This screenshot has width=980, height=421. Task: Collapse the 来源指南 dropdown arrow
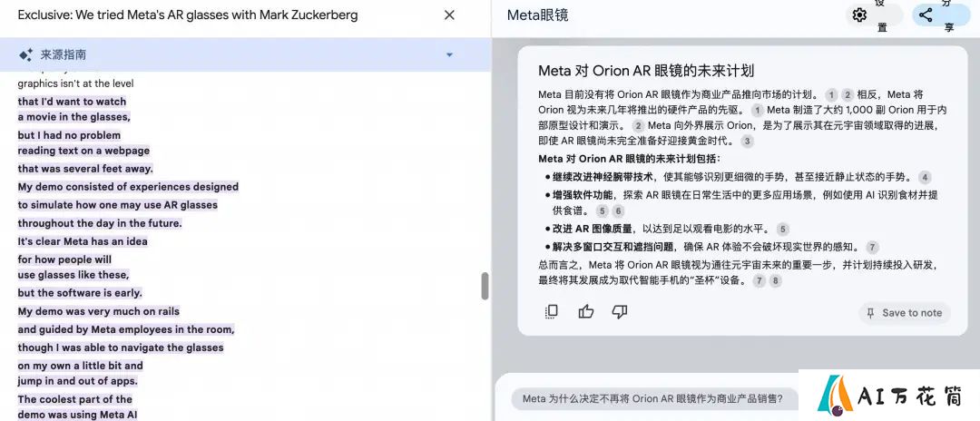pos(449,55)
